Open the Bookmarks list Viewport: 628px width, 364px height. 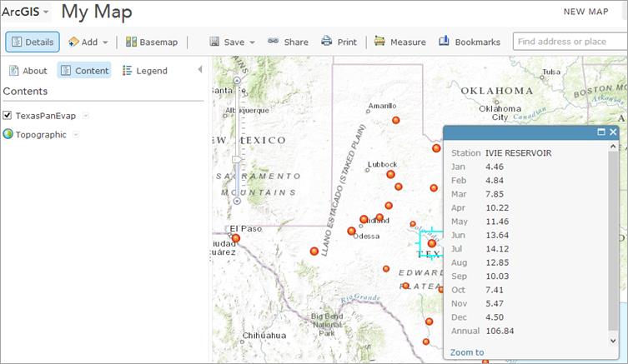pyautogui.click(x=470, y=42)
